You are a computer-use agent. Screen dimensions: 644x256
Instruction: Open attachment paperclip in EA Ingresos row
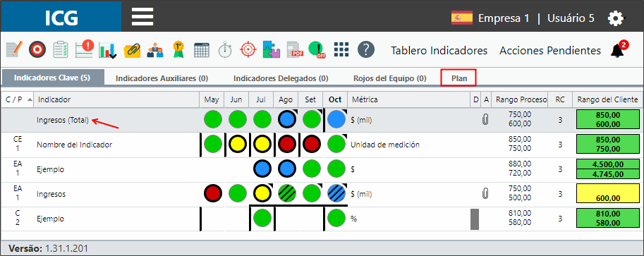pyautogui.click(x=485, y=194)
